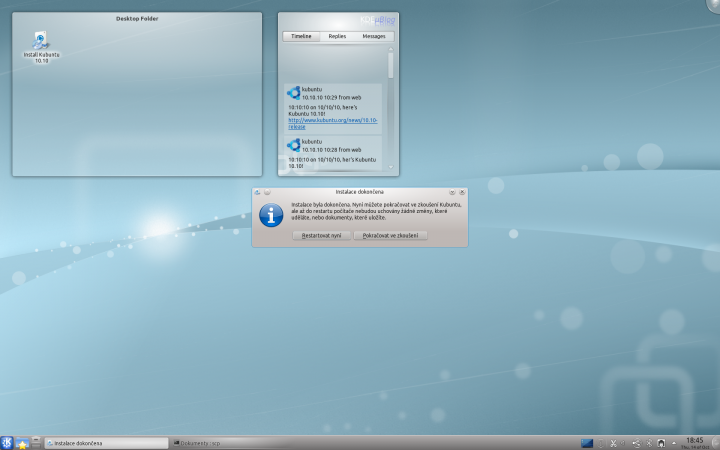
Task: Open the desktop toolbox cashew at top-right
Action: point(714,5)
